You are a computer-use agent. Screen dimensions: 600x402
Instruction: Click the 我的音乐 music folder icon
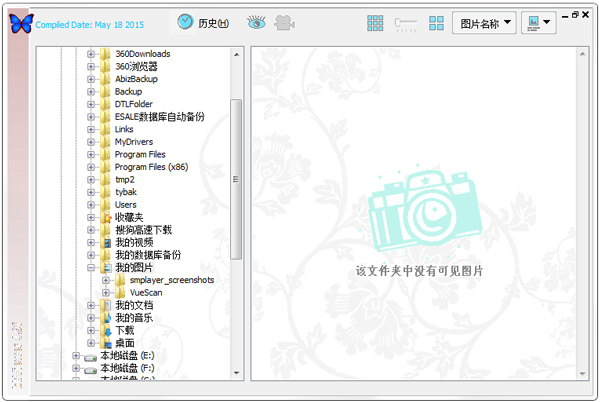coord(106,318)
